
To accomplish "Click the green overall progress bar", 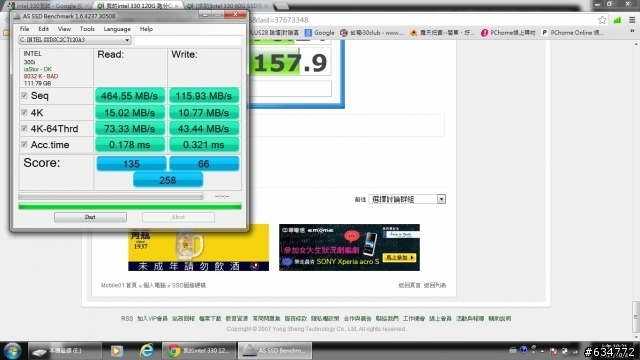I will tap(130, 207).
